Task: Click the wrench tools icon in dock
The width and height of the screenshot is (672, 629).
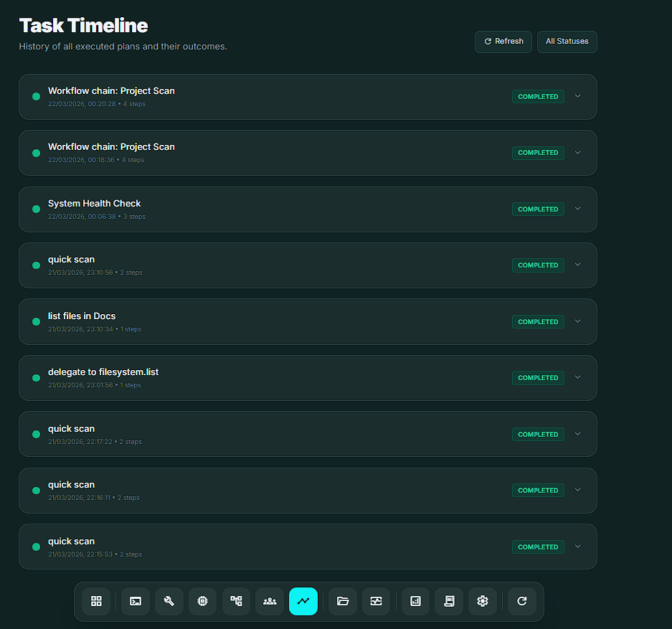Action: point(169,601)
